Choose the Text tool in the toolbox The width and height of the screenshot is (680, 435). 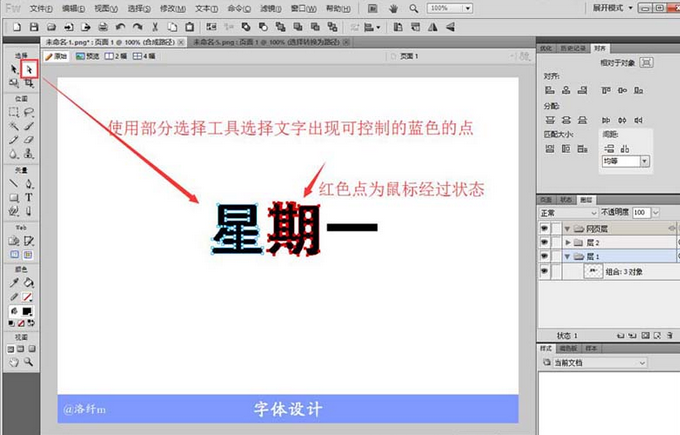point(29,198)
